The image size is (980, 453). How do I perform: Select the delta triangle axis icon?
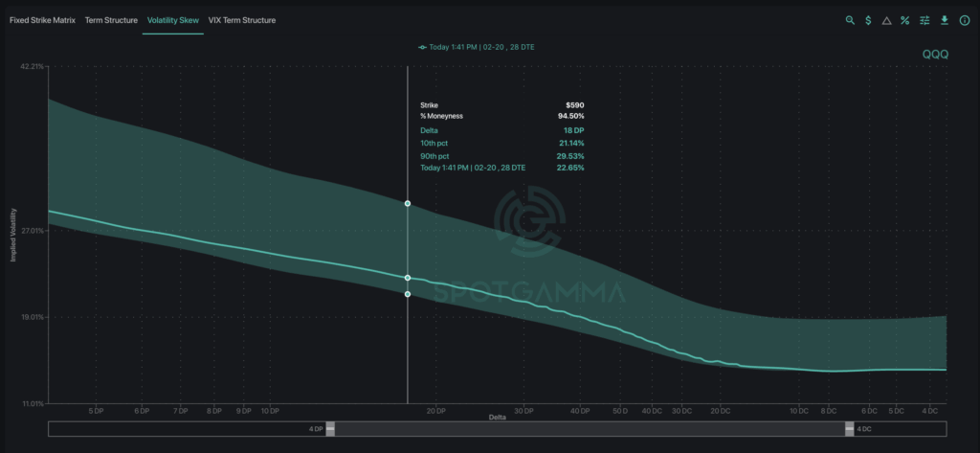click(x=886, y=20)
